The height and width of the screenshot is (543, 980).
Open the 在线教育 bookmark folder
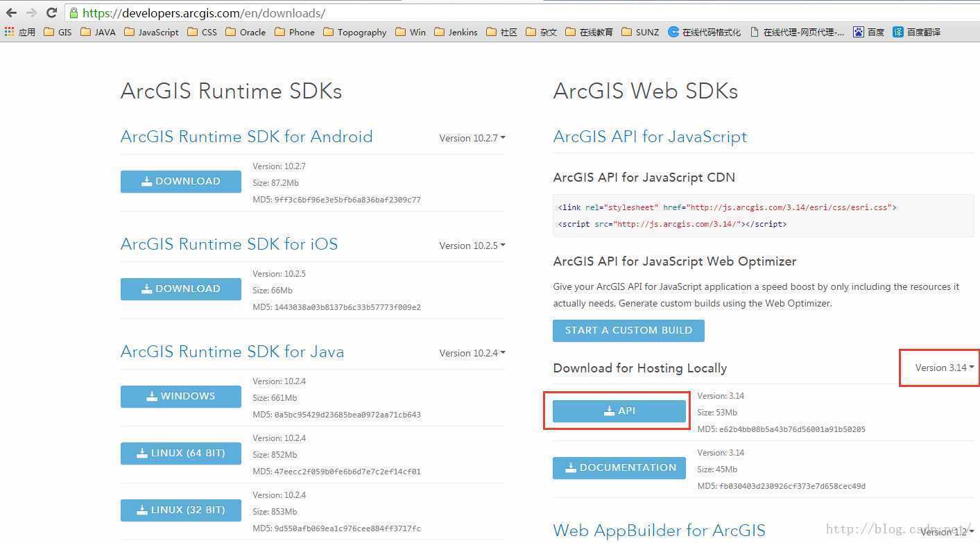(x=590, y=32)
